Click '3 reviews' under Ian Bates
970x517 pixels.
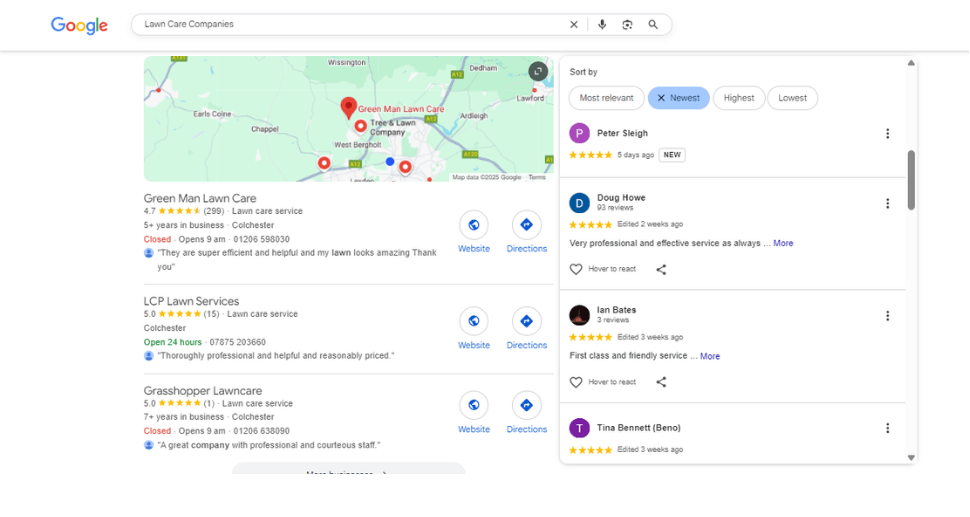613,320
